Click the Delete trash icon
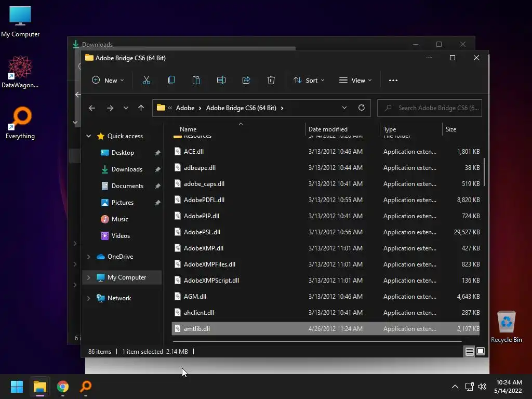 pos(271,81)
